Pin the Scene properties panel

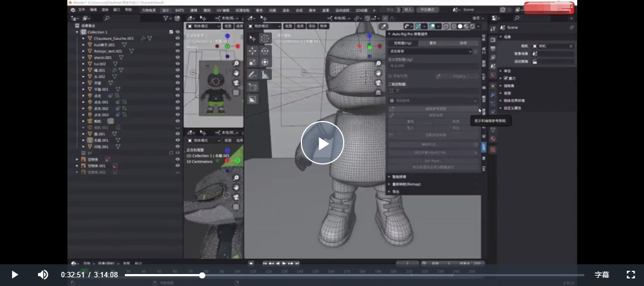pos(571,28)
